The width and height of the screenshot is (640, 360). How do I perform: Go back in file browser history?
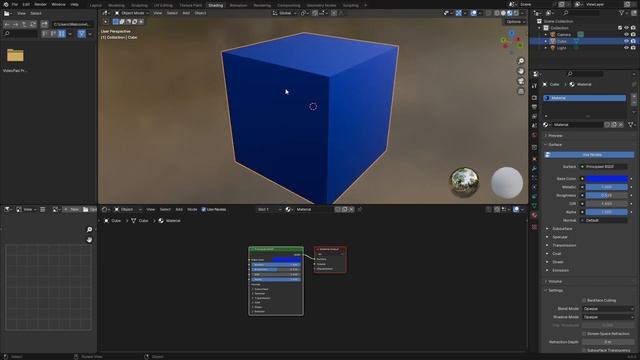click(x=7, y=24)
